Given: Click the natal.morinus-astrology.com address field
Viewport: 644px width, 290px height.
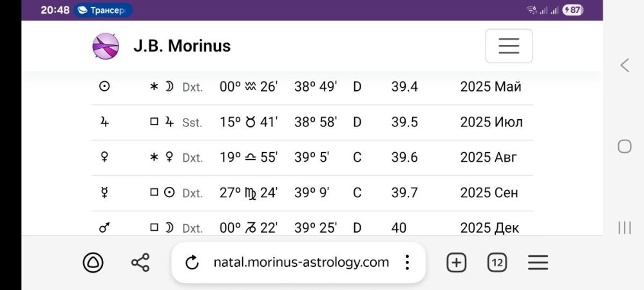Looking at the screenshot, I should [301, 262].
